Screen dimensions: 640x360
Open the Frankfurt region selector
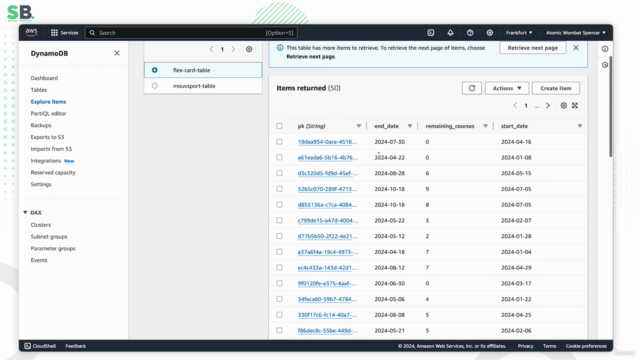[519, 33]
